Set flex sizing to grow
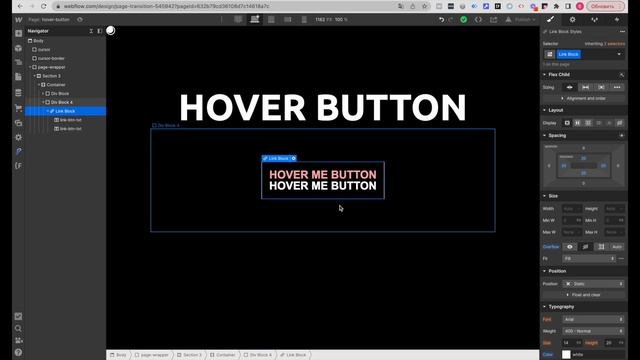This screenshot has width=640, height=360. pos(585,87)
